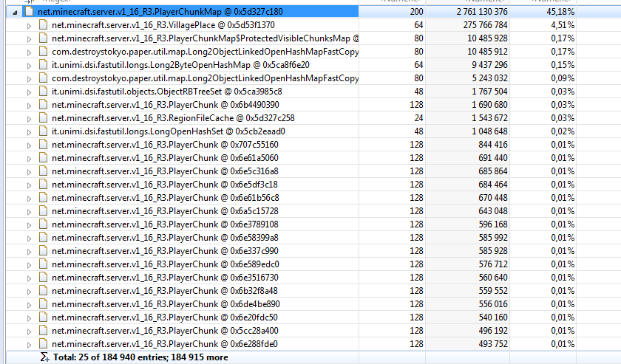621x364 pixels.
Task: Expand PlayerChunk @ 0x6e288fde0 row
Action: (x=29, y=345)
